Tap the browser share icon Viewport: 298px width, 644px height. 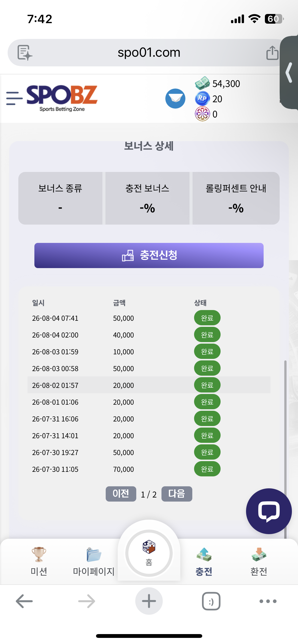pyautogui.click(x=272, y=53)
